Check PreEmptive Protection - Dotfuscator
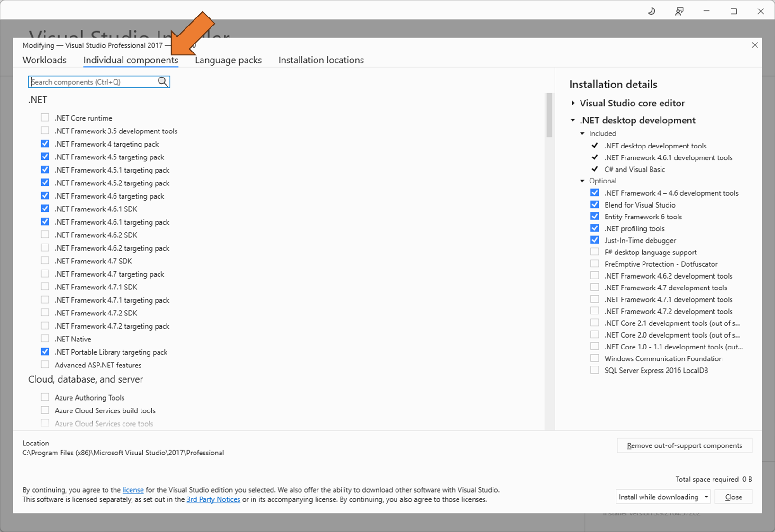Screen dimensions: 775x532 [x=595, y=263]
